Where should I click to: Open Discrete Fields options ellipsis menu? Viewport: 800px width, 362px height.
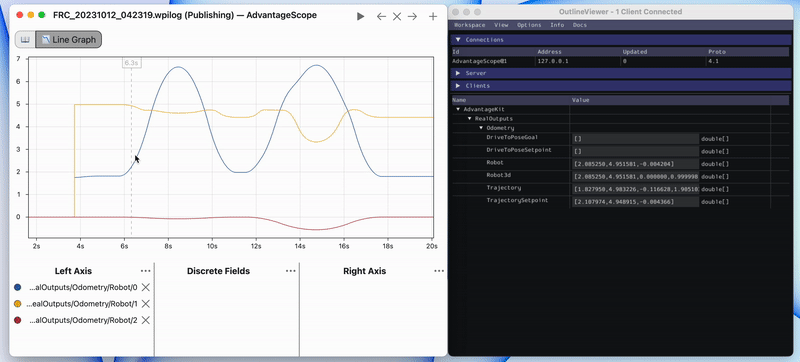(291, 271)
